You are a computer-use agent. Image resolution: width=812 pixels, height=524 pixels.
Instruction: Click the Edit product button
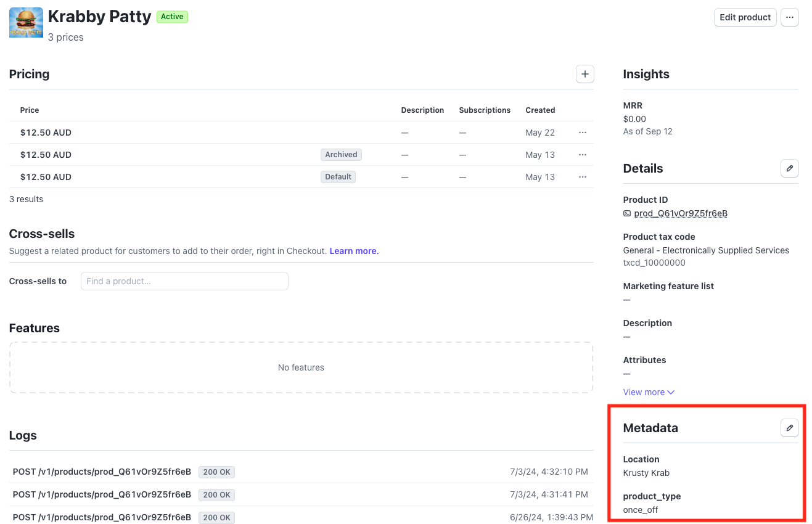(745, 17)
